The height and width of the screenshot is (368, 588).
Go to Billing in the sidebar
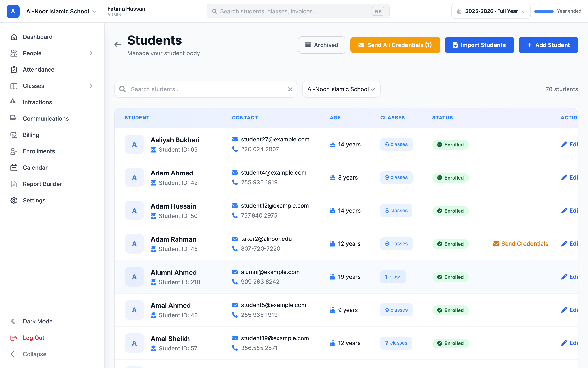point(31,135)
